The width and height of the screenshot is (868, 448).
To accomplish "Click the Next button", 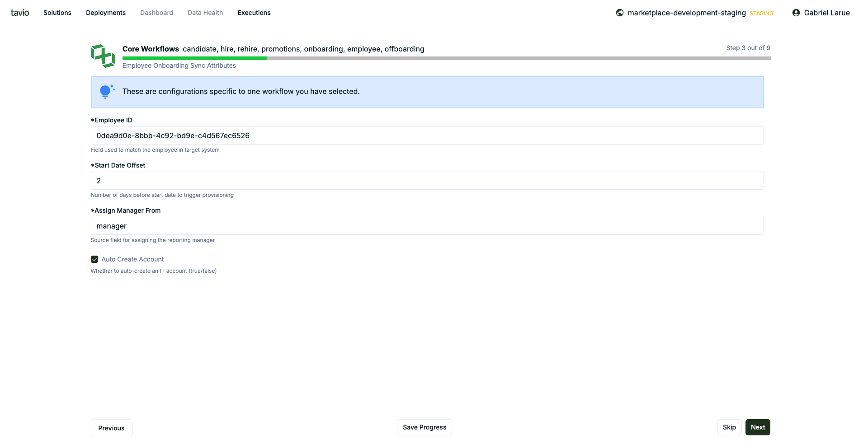I will click(x=758, y=427).
